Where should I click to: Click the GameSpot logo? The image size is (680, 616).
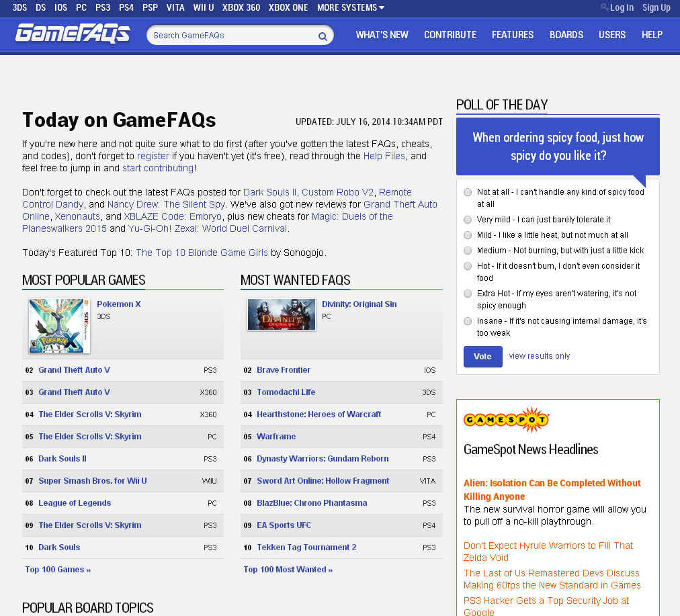[x=506, y=420]
